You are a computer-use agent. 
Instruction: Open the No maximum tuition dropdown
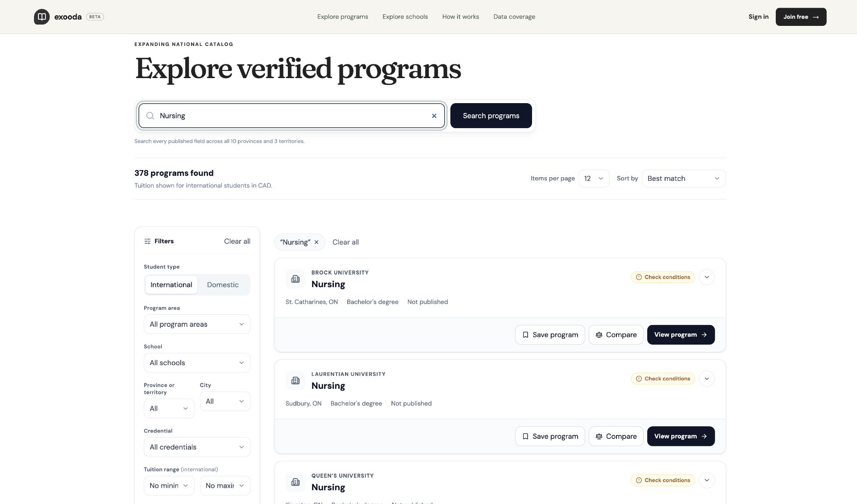225,486
